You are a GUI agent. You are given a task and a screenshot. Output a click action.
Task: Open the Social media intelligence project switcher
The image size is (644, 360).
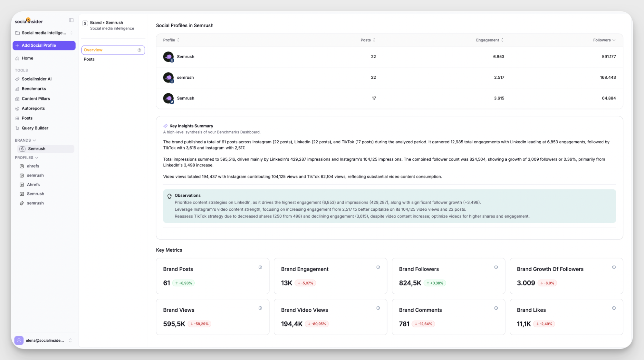[44, 33]
